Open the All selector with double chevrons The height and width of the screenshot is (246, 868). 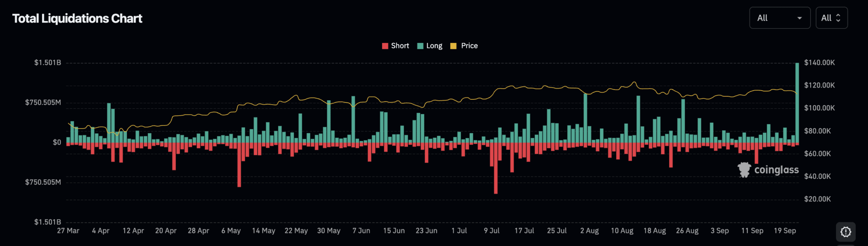coord(831,18)
